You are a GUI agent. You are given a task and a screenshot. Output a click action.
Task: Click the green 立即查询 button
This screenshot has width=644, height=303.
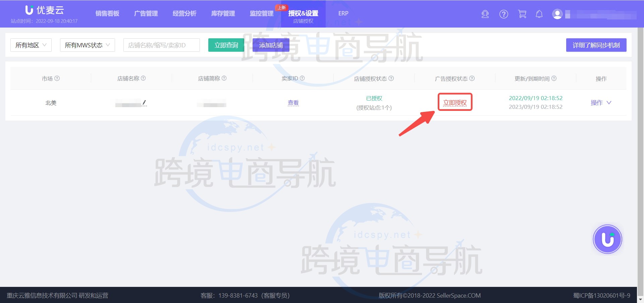coord(226,45)
